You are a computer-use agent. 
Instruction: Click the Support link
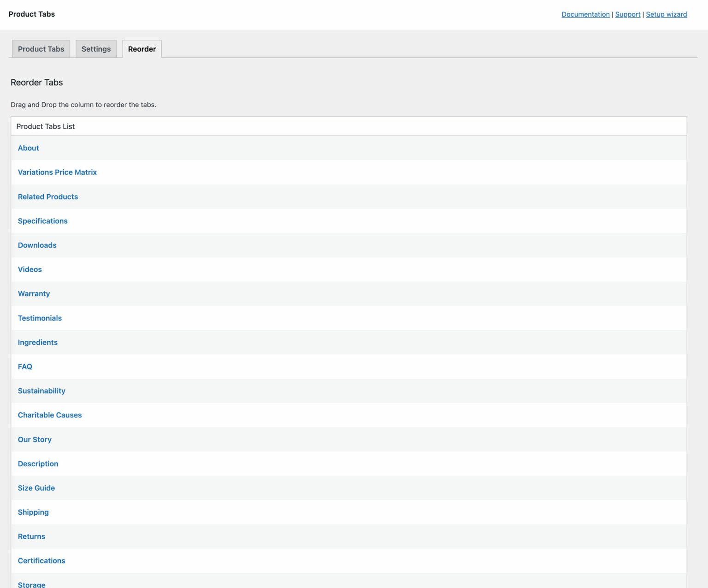(x=627, y=14)
